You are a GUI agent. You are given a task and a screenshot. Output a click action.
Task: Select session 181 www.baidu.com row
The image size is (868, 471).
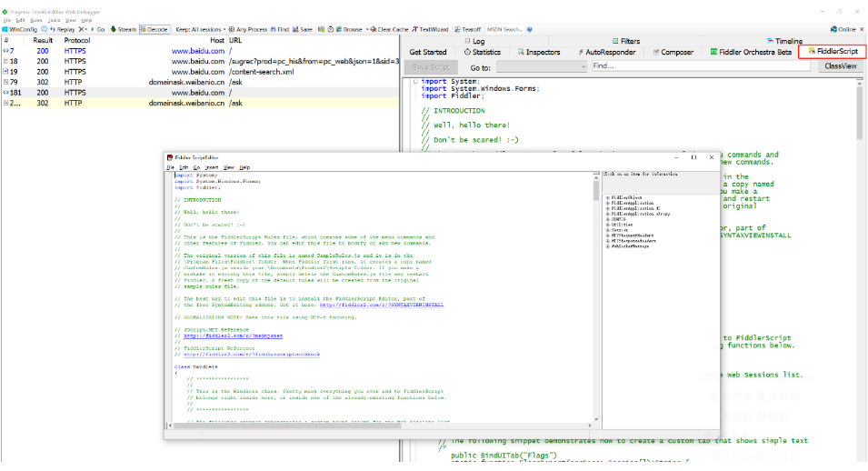(200, 93)
